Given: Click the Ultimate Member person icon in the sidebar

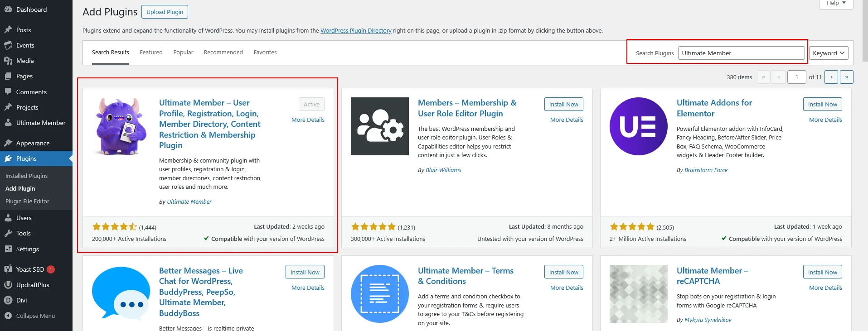Looking at the screenshot, I should coord(8,123).
